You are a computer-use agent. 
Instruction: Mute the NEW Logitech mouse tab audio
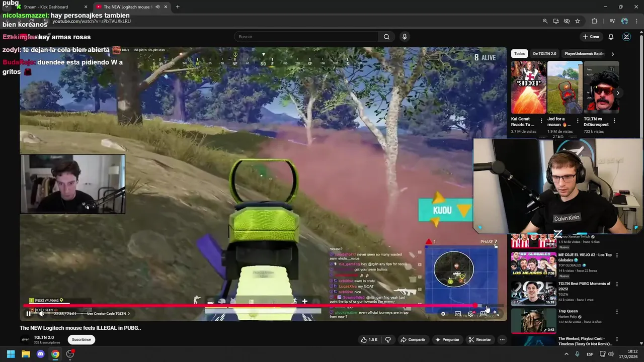coord(157,7)
